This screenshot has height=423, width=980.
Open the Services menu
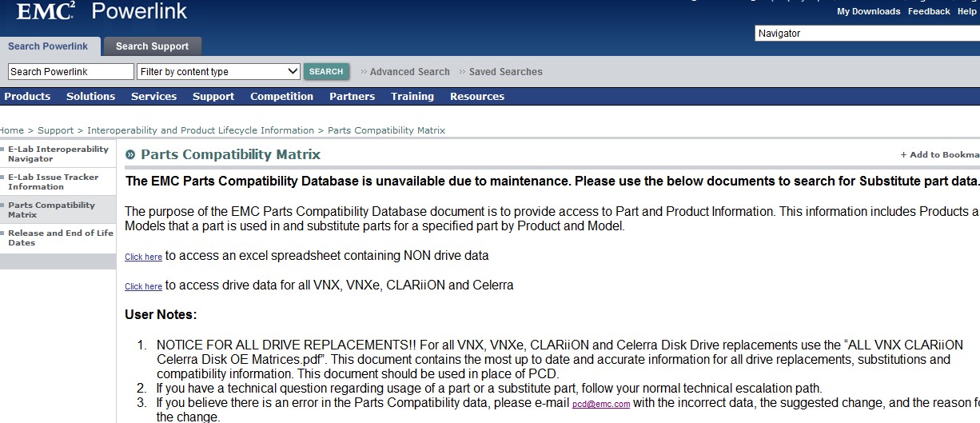(x=153, y=97)
